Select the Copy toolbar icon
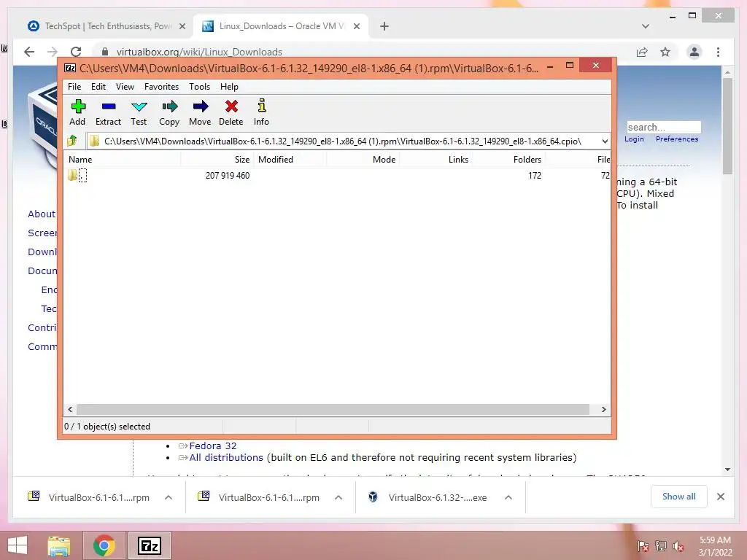The image size is (747, 560). coord(169,112)
